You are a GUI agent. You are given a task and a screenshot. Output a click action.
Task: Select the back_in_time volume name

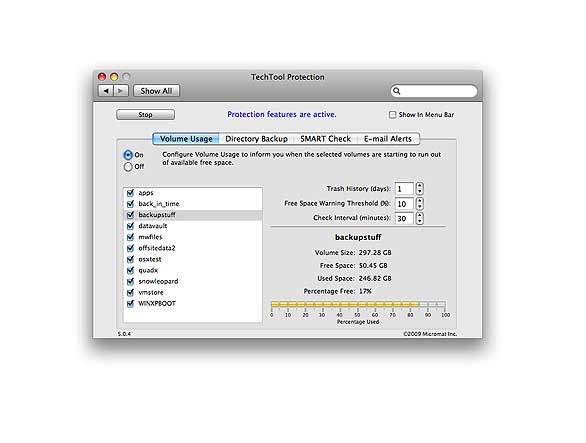(x=159, y=204)
